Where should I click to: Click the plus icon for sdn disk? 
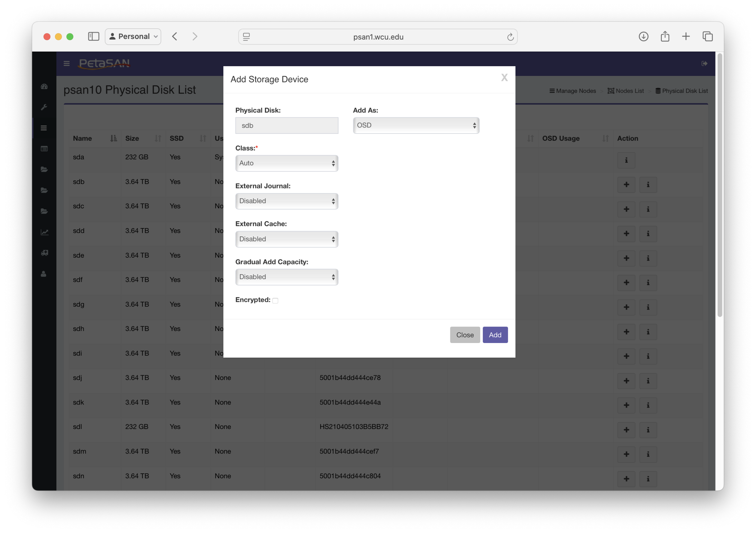pos(626,479)
